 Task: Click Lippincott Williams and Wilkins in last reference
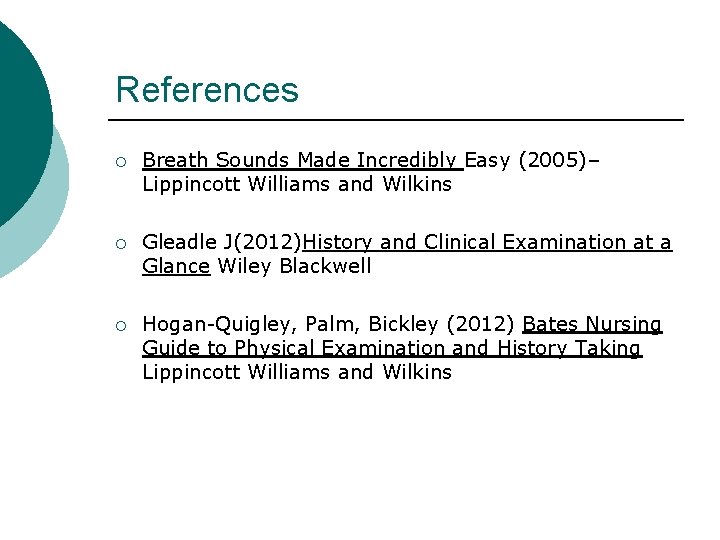[297, 372]
